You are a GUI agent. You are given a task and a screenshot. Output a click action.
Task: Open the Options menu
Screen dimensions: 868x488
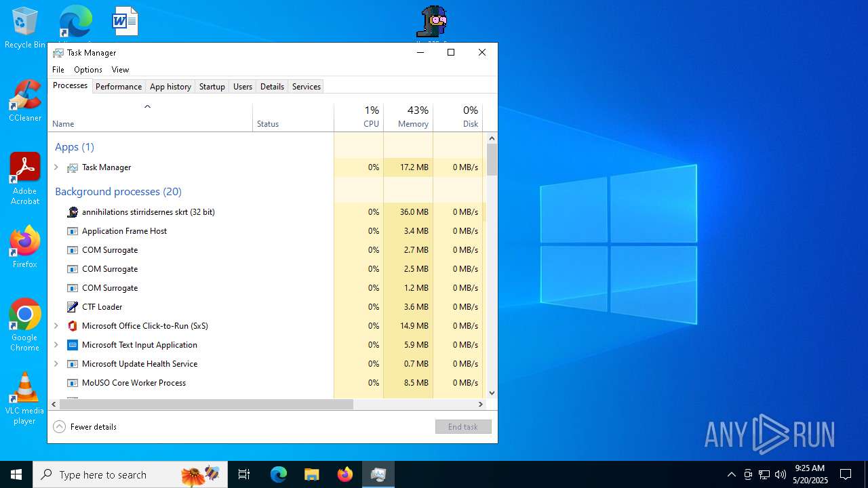point(88,70)
